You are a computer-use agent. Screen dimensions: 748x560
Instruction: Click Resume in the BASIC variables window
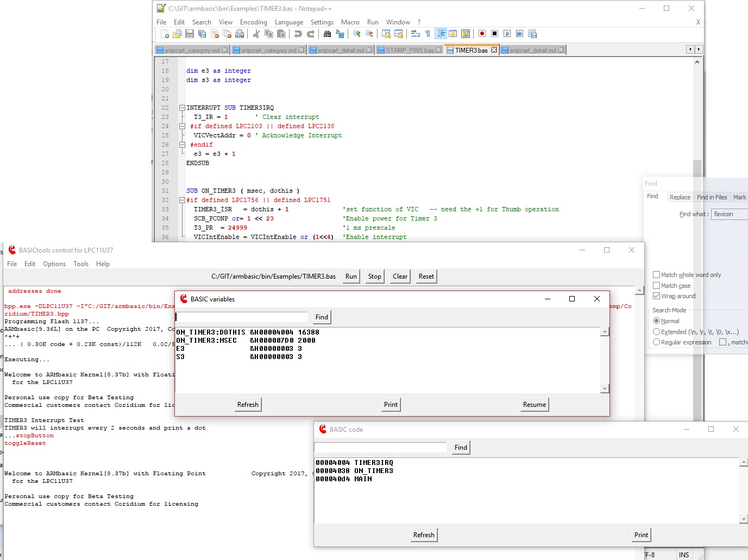(534, 404)
